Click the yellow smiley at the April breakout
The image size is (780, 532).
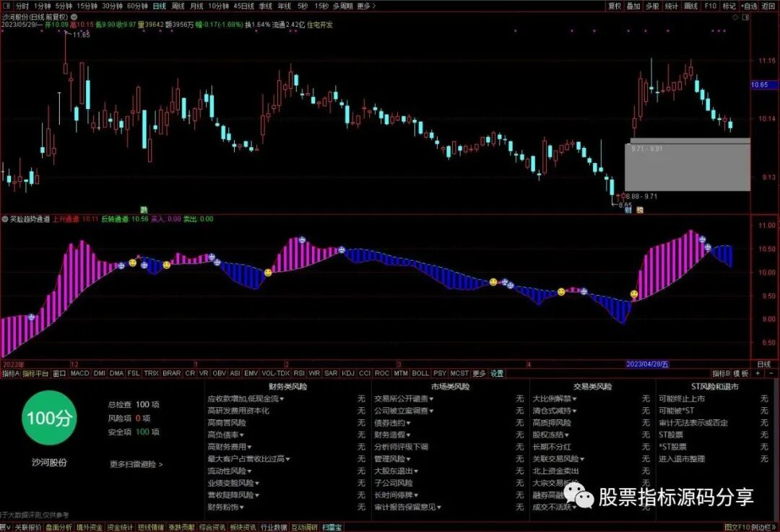click(634, 295)
